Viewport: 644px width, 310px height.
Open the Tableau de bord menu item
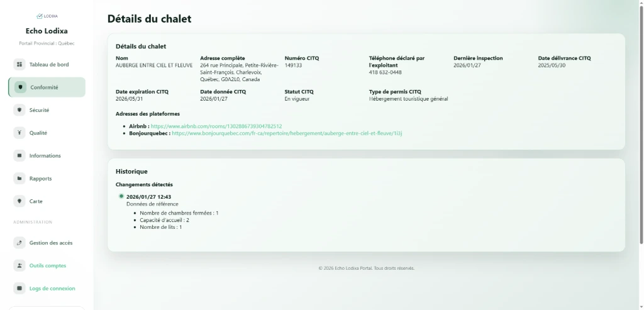pyautogui.click(x=47, y=65)
